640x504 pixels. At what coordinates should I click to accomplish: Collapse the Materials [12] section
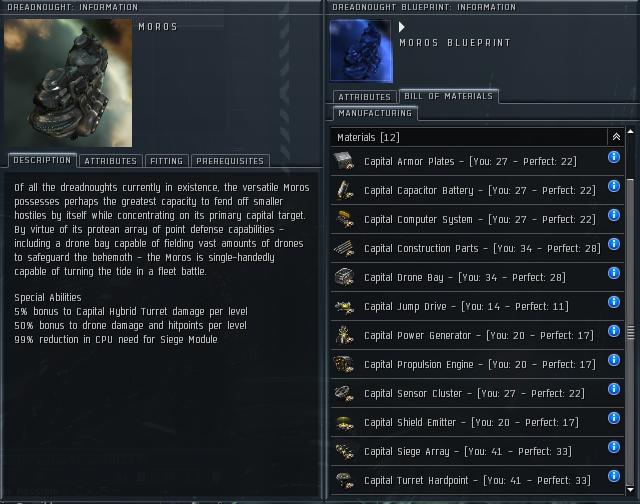[616, 137]
